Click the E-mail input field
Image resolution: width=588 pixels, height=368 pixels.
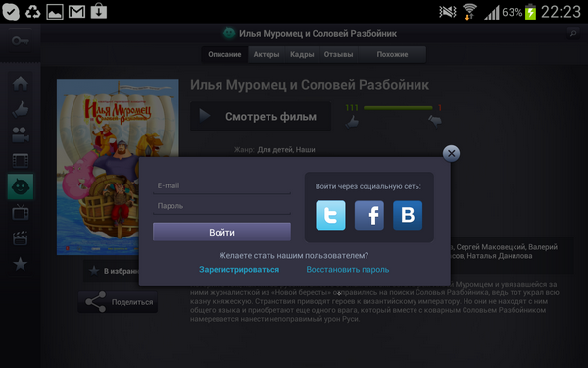click(221, 185)
